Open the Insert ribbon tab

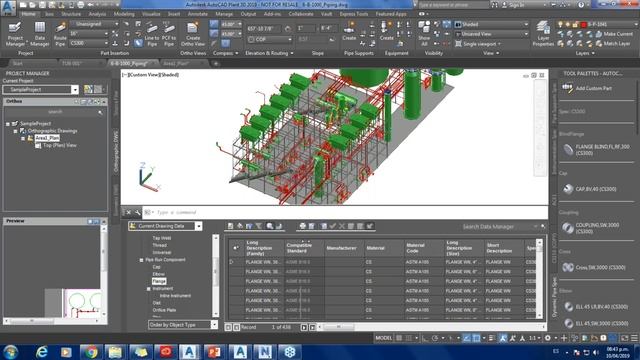click(x=174, y=14)
